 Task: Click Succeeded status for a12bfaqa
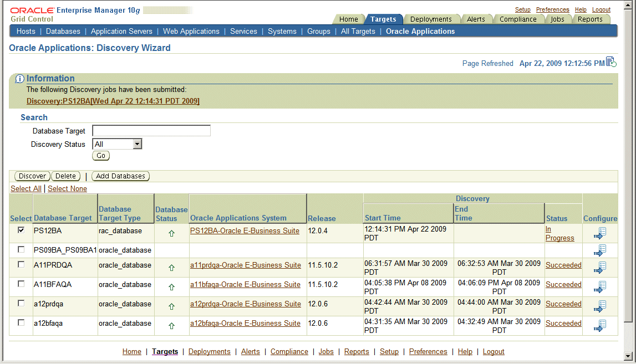tap(563, 324)
